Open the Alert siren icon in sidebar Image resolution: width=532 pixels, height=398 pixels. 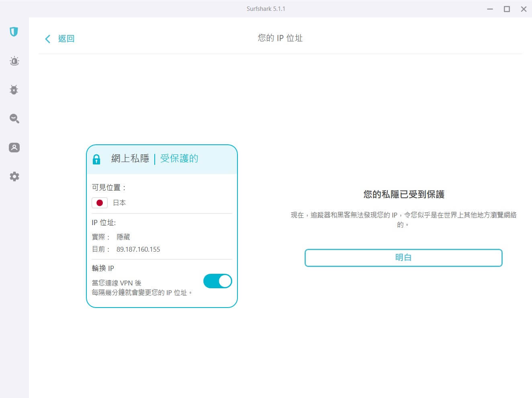14,61
